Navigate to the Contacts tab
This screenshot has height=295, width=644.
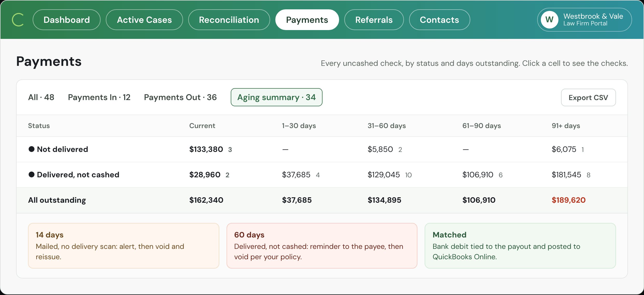(x=440, y=20)
